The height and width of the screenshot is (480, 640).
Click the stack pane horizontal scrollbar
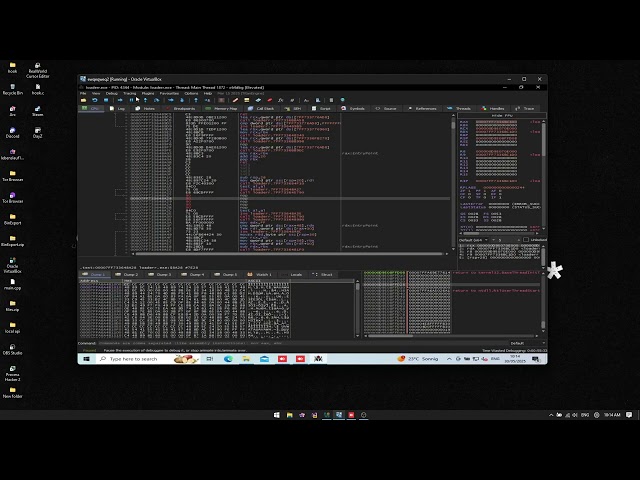pyautogui.click(x=451, y=336)
